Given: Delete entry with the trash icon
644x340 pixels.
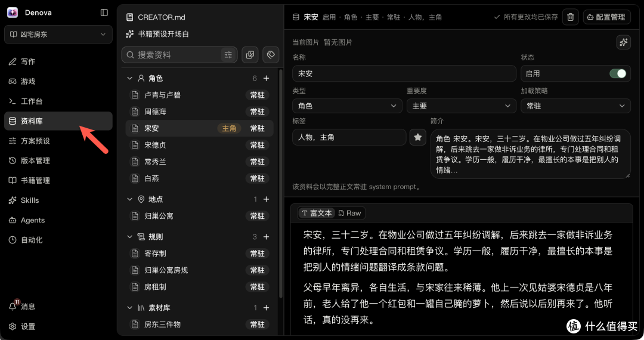Looking at the screenshot, I should (x=571, y=17).
